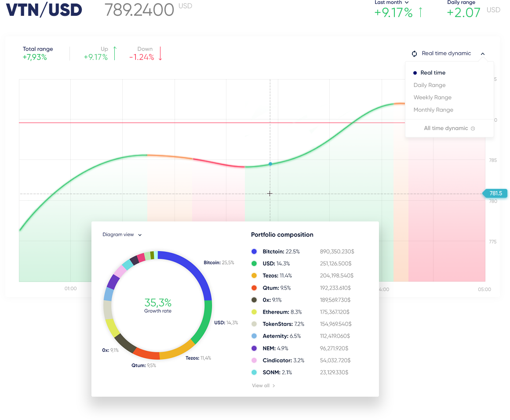Screen dimensions: 510x420
Task: Click the refresh icon beside Real time dynamic
Action: [414, 54]
